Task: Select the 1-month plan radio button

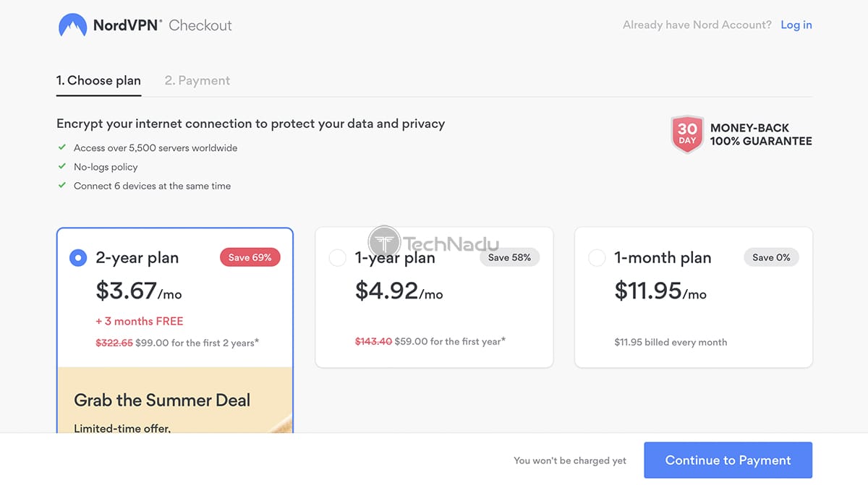Action: (597, 258)
